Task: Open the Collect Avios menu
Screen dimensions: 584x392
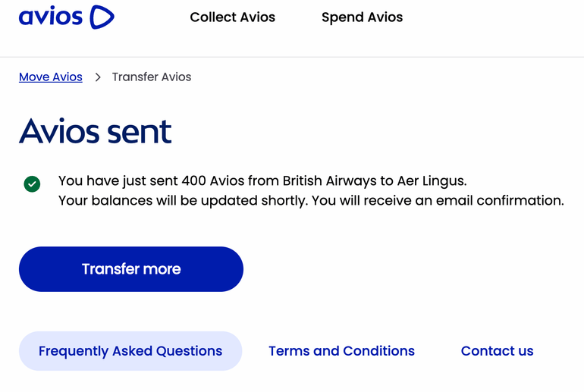Action: tap(232, 17)
